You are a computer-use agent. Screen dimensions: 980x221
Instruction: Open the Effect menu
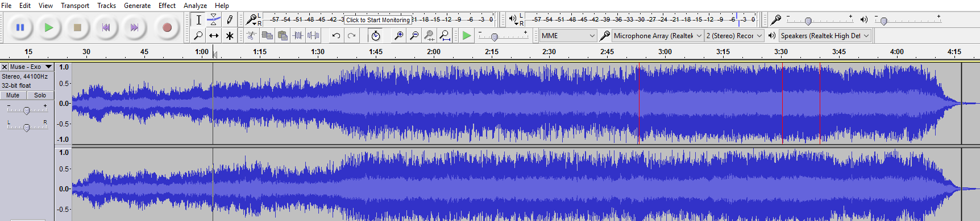coord(167,5)
